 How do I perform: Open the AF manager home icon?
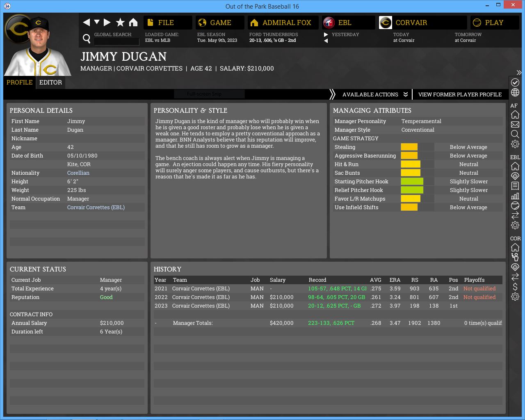[515, 114]
